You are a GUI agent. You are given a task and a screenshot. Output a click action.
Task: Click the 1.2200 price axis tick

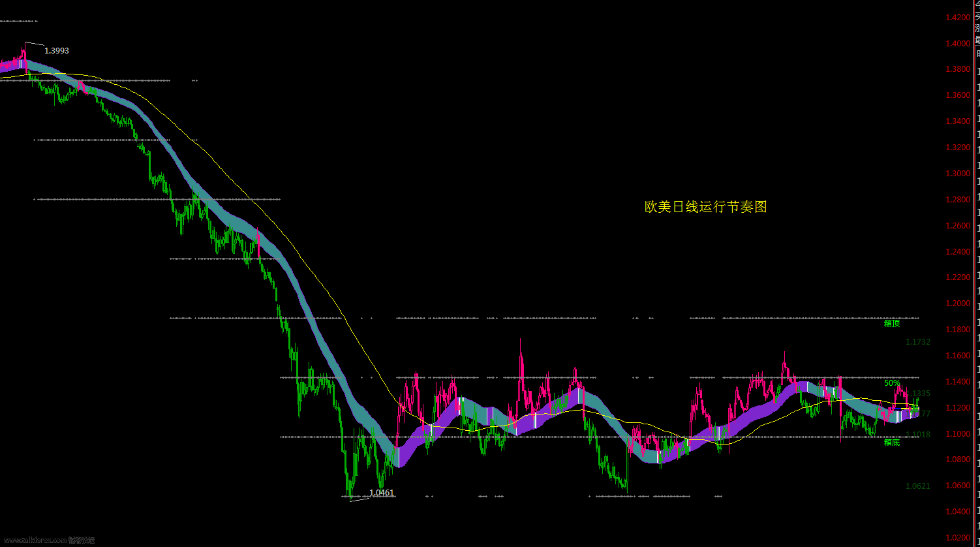click(x=958, y=277)
